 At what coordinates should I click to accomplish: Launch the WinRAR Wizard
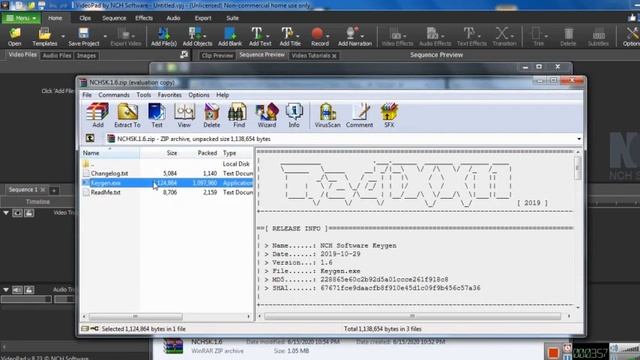[267, 116]
